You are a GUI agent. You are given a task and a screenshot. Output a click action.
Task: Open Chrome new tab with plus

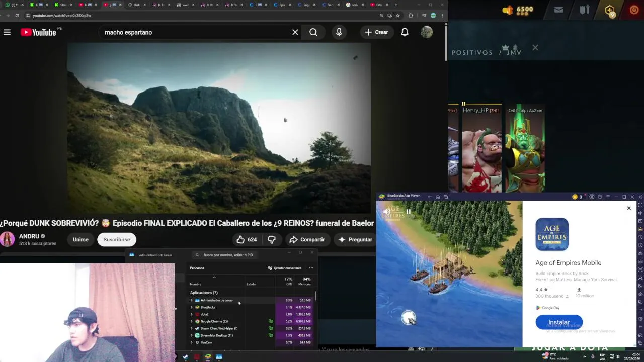pos(396,5)
